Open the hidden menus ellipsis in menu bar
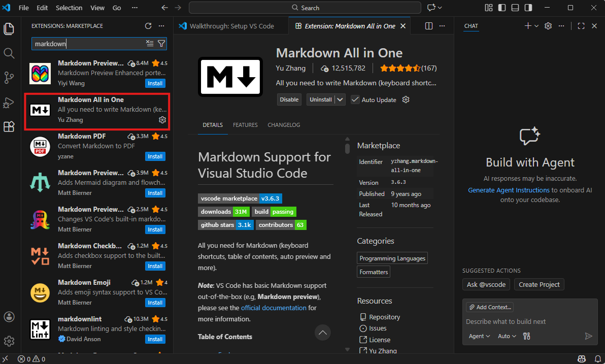The height and width of the screenshot is (364, 605). pyautogui.click(x=135, y=8)
